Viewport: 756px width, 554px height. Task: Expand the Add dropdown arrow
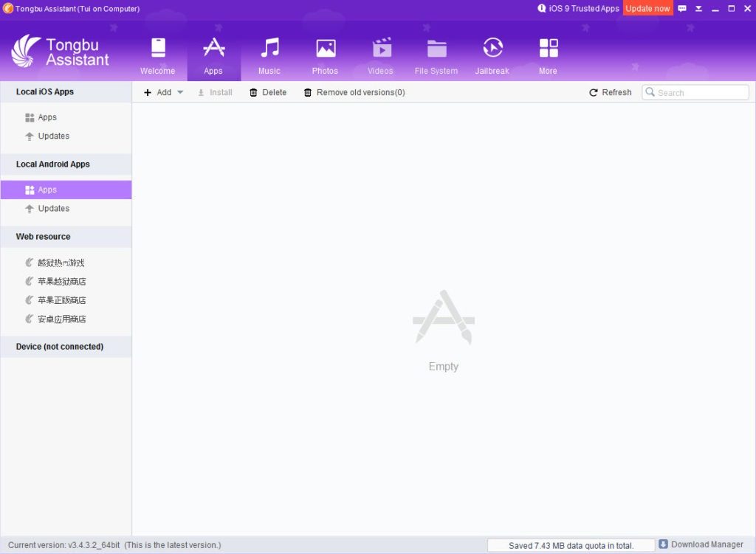click(x=180, y=92)
